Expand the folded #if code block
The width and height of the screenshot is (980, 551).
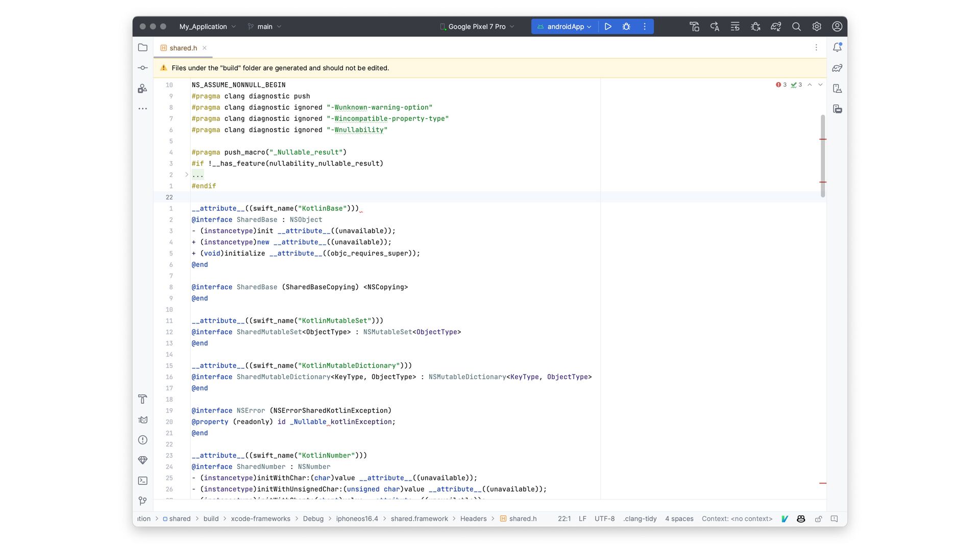coord(186,174)
